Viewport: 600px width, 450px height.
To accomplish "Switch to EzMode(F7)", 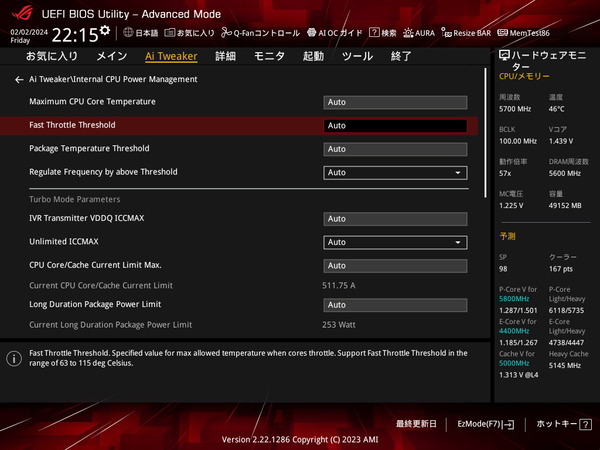I will tap(486, 424).
